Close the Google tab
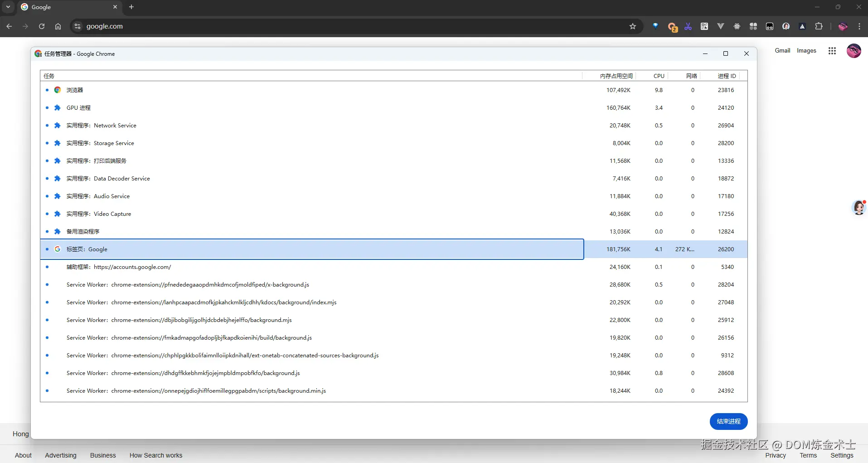 [x=115, y=7]
